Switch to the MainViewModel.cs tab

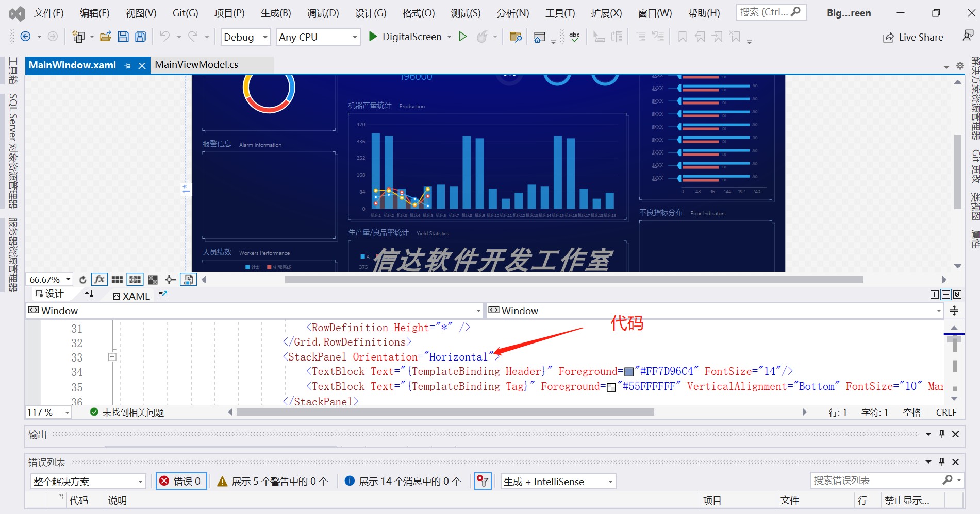click(x=196, y=64)
